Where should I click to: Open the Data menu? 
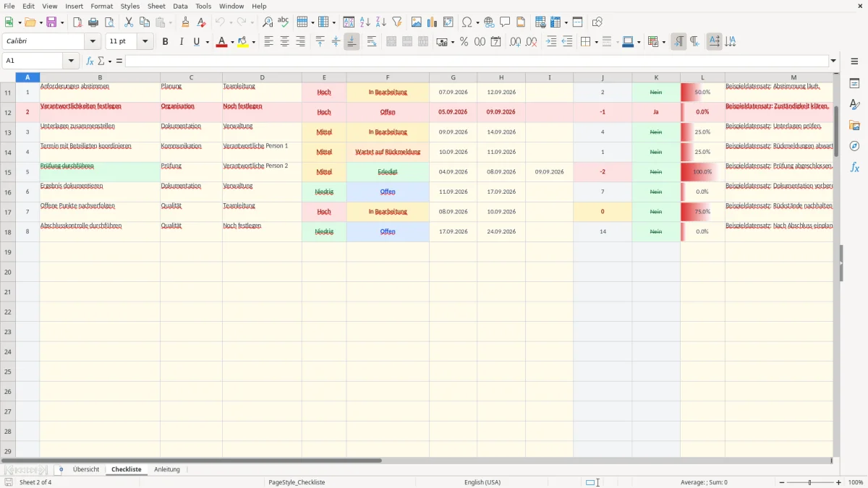tap(180, 6)
